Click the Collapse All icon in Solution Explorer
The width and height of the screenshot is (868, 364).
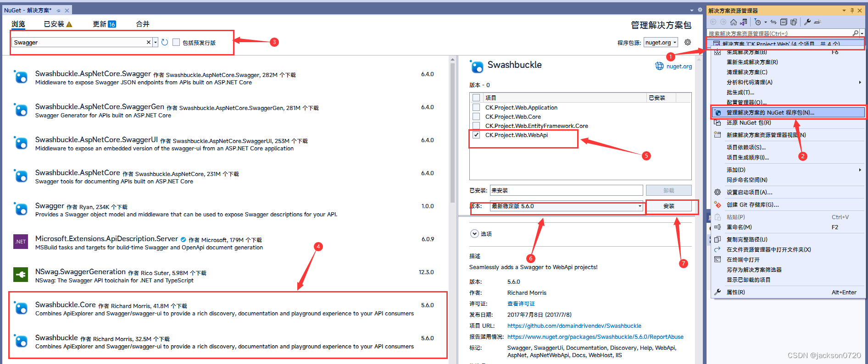(784, 22)
